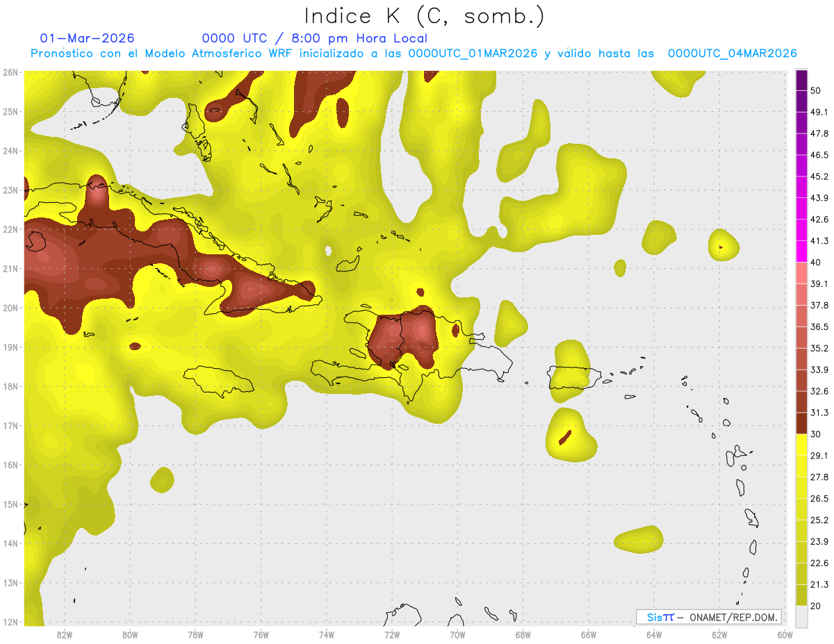The image size is (834, 644).
Task: Click latitude axis label "15N"
Action: point(10,504)
